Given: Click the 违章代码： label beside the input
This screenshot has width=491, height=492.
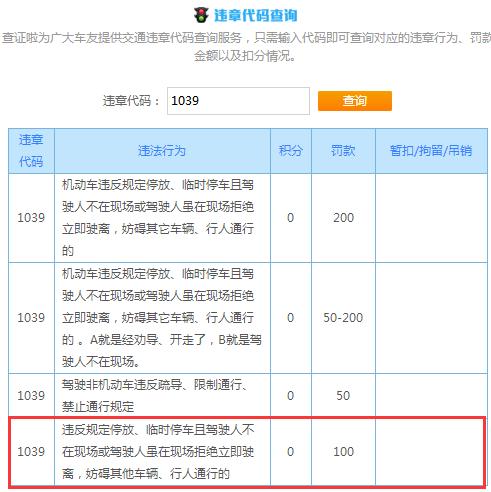Looking at the screenshot, I should [x=132, y=101].
